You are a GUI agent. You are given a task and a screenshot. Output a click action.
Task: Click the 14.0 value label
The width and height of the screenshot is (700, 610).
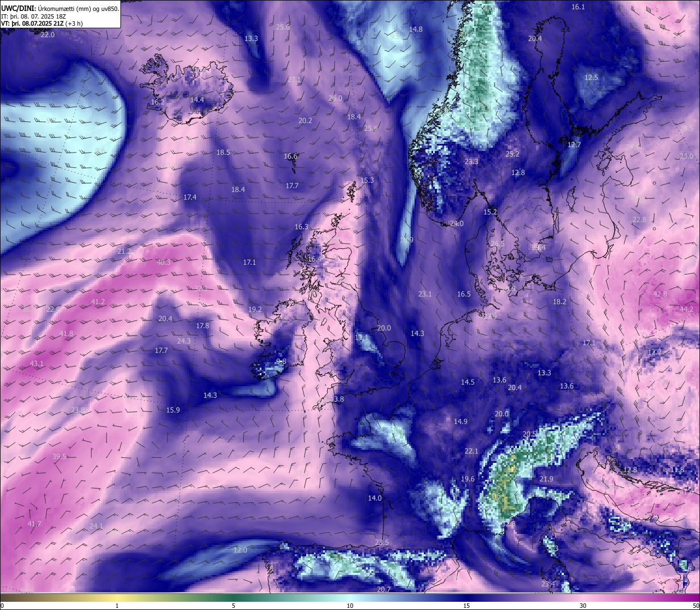click(x=375, y=498)
